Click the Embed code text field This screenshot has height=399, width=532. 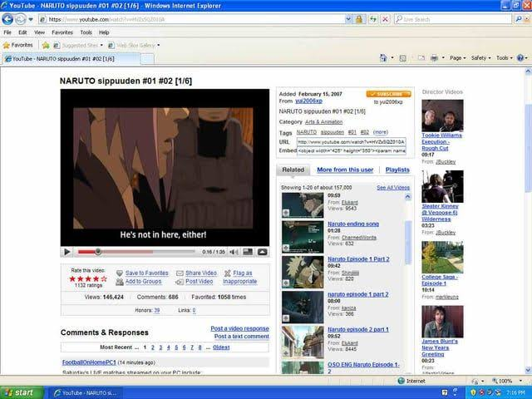pyautogui.click(x=351, y=150)
